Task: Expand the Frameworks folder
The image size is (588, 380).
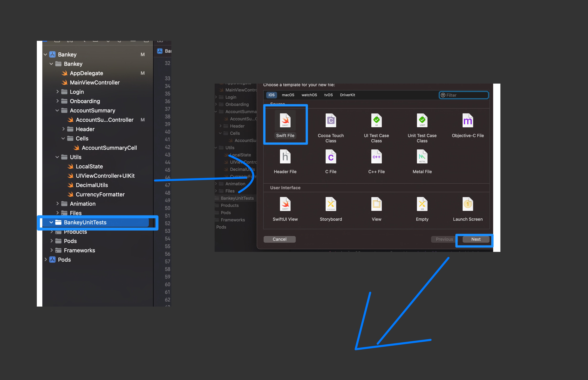Action: pyautogui.click(x=51, y=250)
